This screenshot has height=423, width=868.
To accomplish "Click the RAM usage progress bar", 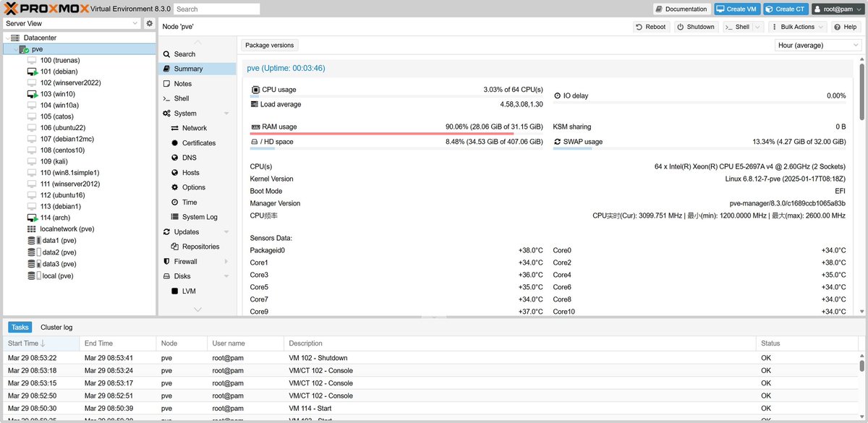I will 396,133.
